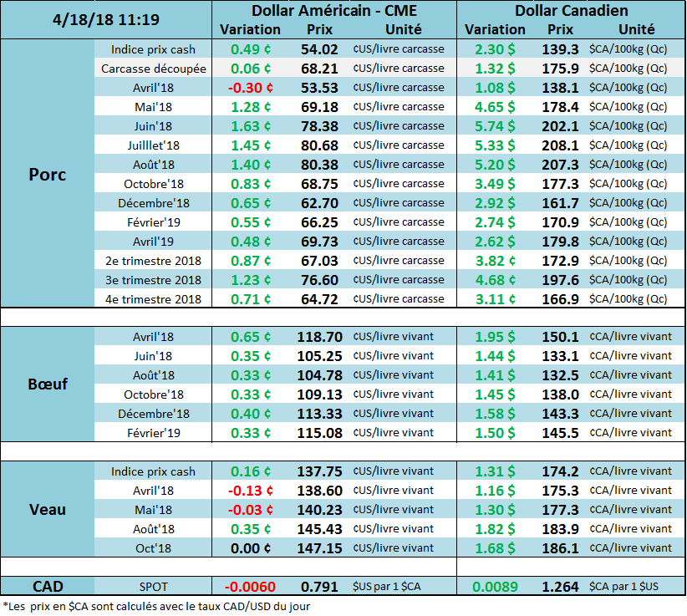
Task: Click the 118.70 beef price cell
Action: pos(318,337)
